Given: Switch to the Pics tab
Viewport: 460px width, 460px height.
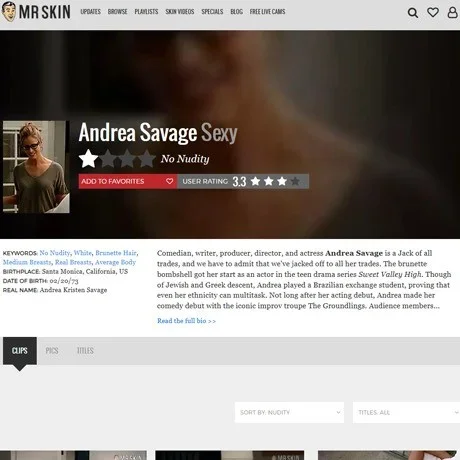Looking at the screenshot, I should (52, 351).
